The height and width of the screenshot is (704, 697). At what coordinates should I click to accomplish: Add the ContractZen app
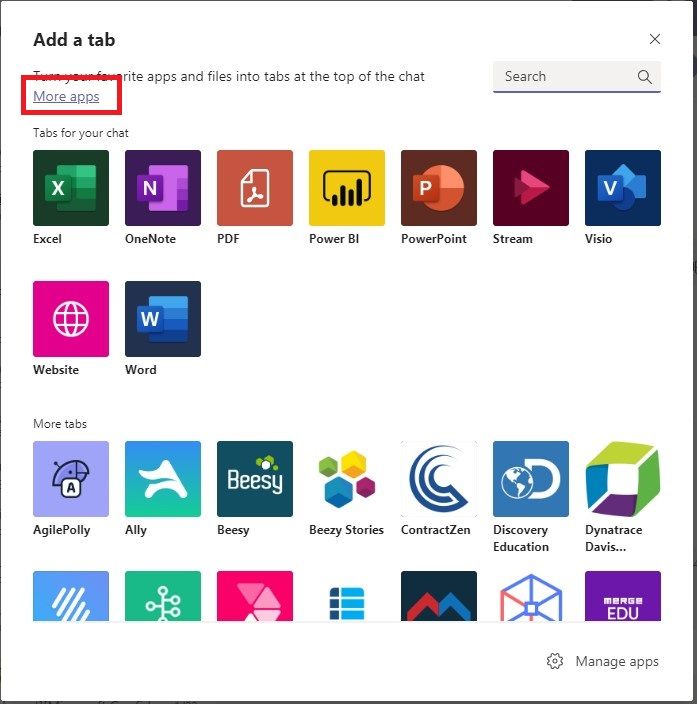click(x=439, y=479)
